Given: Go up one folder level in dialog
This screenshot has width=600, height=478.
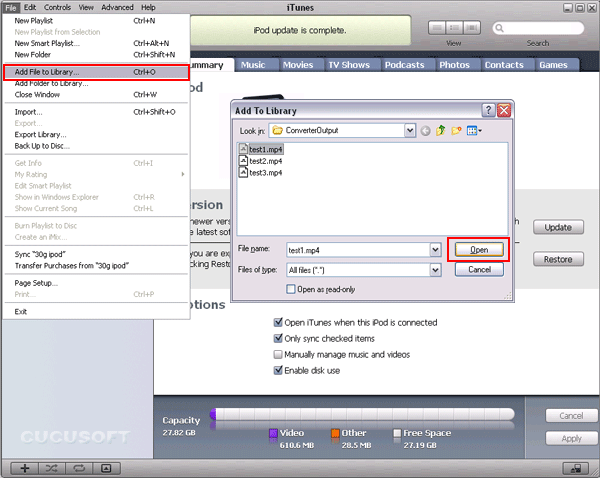Looking at the screenshot, I should click(x=442, y=131).
